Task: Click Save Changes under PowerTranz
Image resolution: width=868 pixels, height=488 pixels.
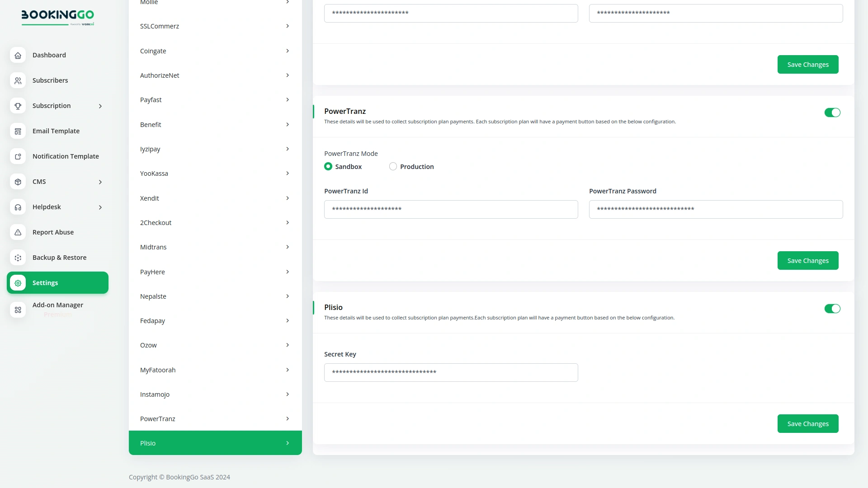Action: tap(807, 260)
